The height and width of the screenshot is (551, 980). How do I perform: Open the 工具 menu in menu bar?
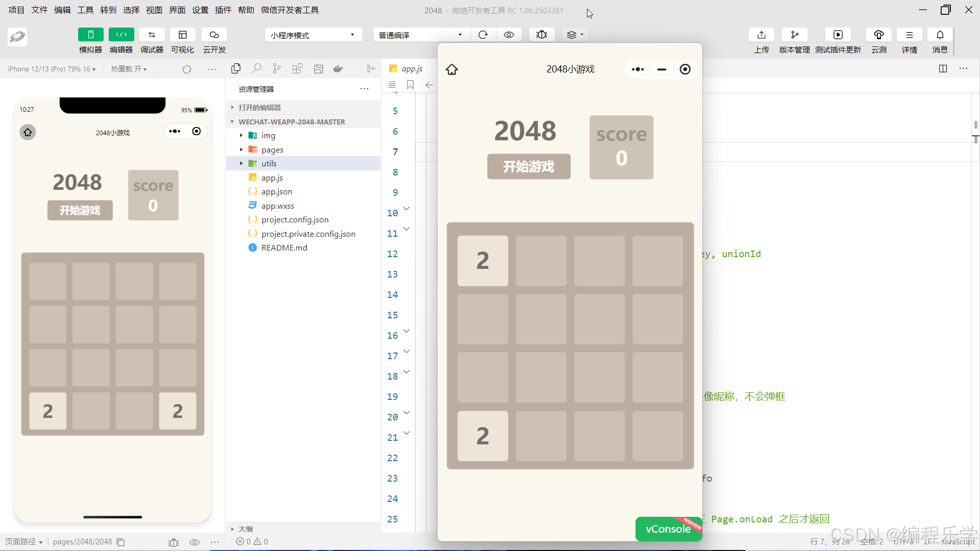pos(85,10)
